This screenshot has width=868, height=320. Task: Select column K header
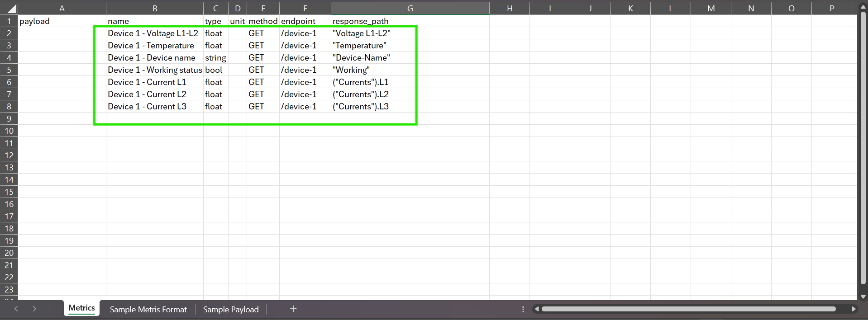click(630, 9)
